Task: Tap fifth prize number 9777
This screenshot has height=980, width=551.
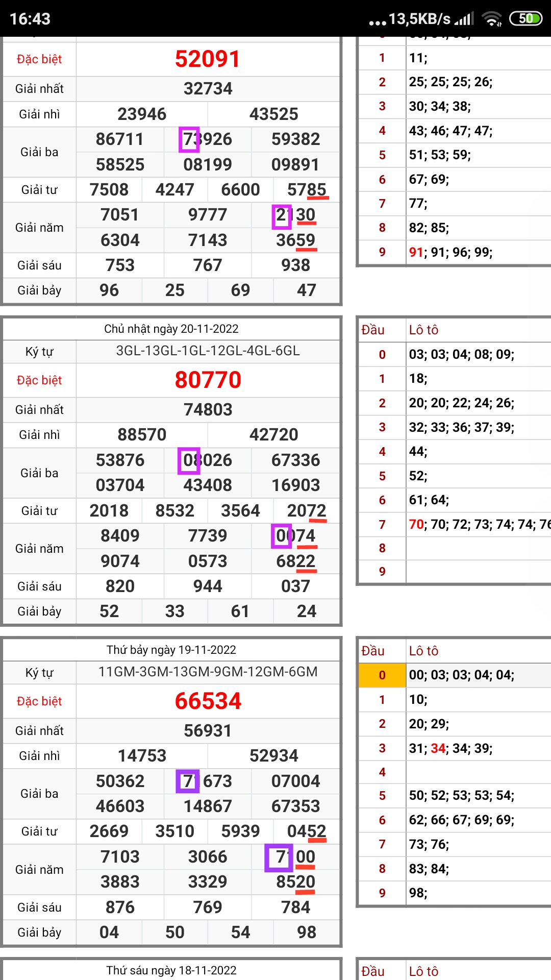Action: point(208,215)
